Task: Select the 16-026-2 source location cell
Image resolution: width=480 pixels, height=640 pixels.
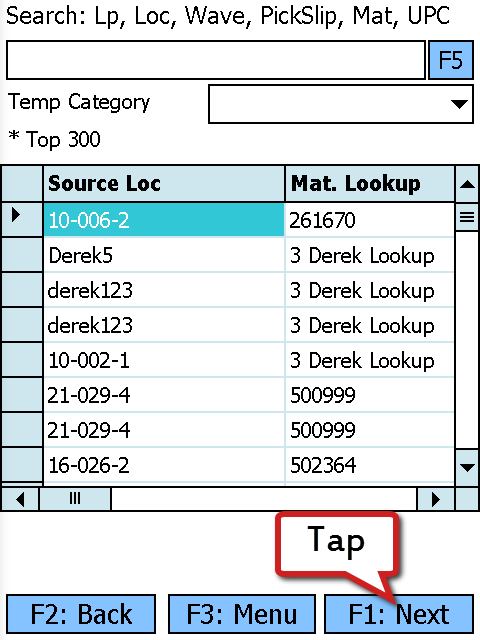Action: (x=164, y=465)
